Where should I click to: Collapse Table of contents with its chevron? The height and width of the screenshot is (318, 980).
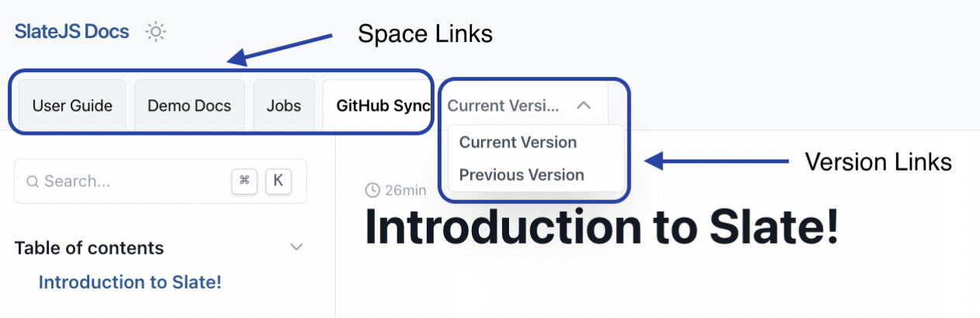click(296, 247)
